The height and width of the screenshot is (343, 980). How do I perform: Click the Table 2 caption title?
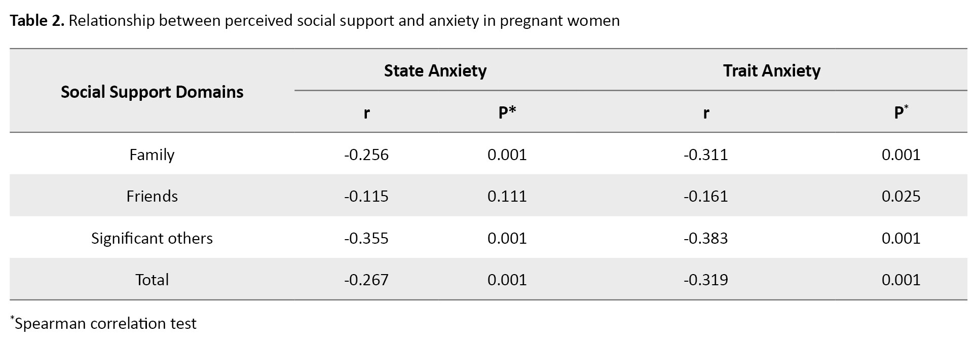click(x=314, y=21)
